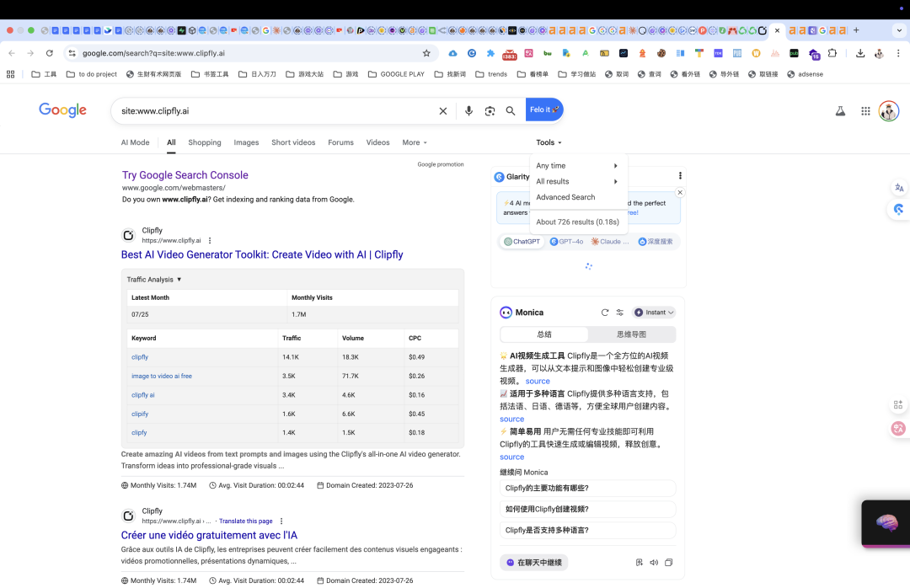Select the 总结 tab in Monica

[x=544, y=334]
